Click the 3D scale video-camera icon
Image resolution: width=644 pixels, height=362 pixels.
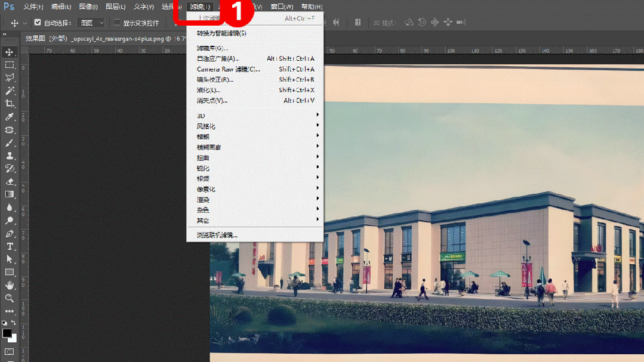pyautogui.click(x=461, y=22)
